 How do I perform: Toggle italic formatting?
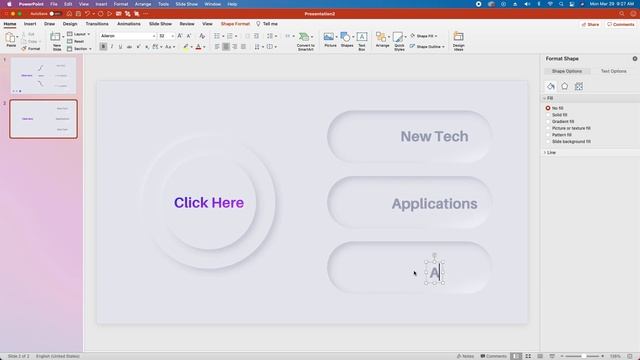pos(112,47)
